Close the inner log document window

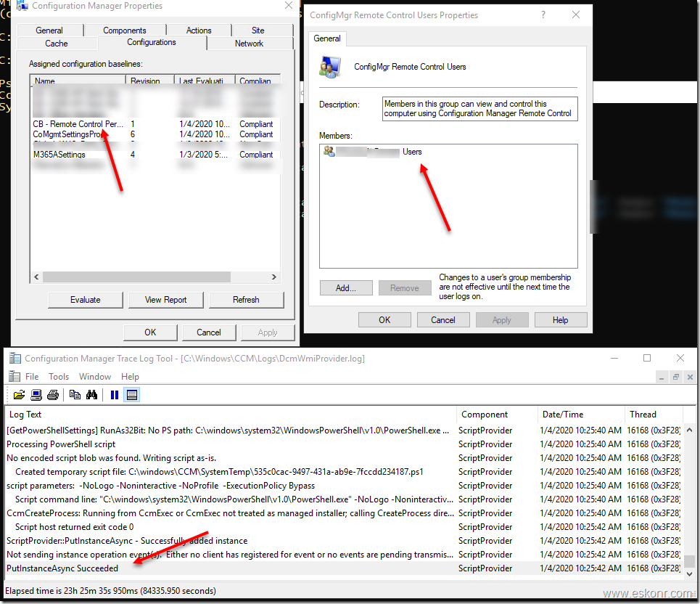tap(690, 377)
